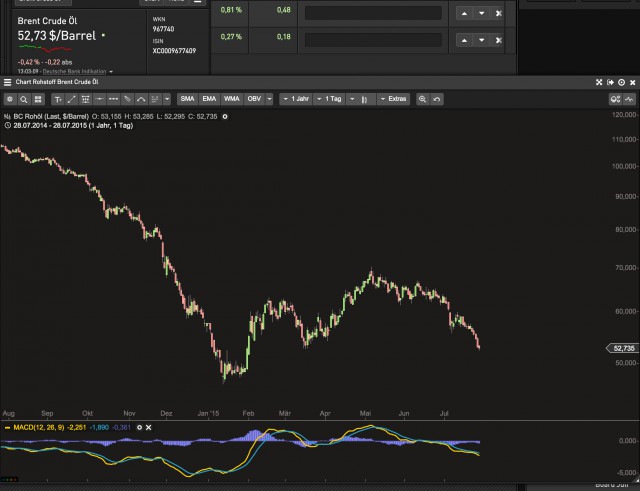640x491 pixels.
Task: Click the date range 28.07.2014 - 28.07.2015 label
Action: [73, 126]
